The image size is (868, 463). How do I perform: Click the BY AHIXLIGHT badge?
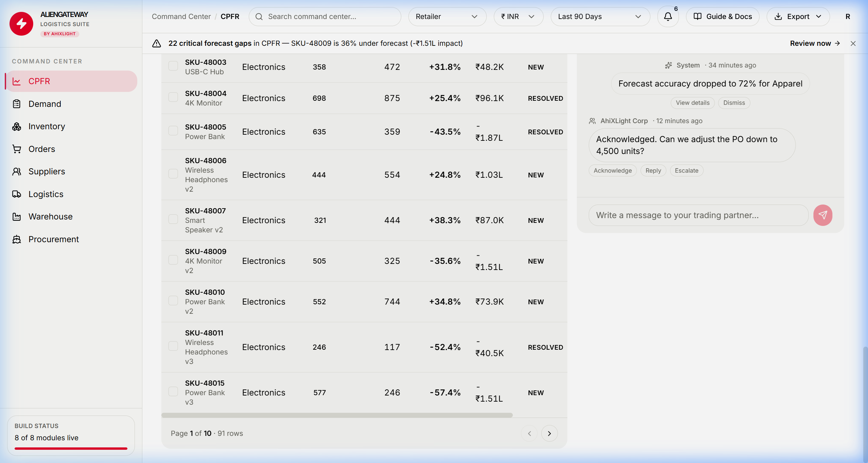60,34
